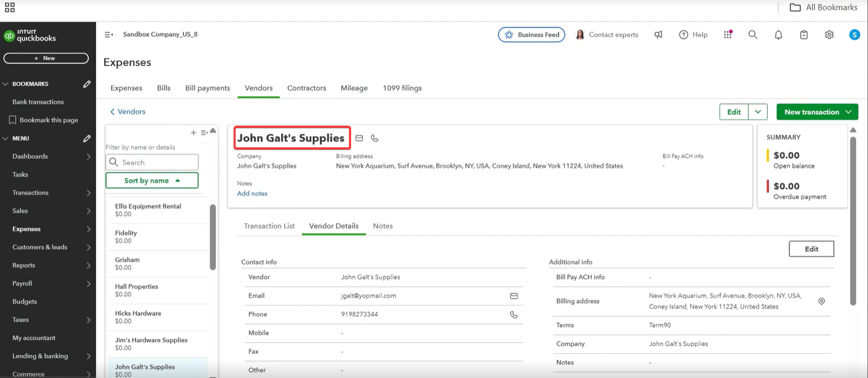
Task: Go back via Vendors link
Action: pyautogui.click(x=127, y=112)
